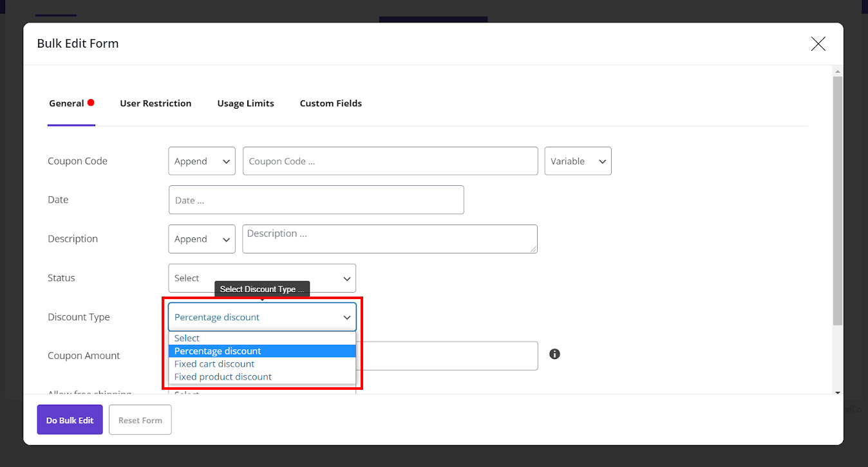Click the Date input field
Image resolution: width=868 pixels, height=467 pixels.
[x=316, y=199]
